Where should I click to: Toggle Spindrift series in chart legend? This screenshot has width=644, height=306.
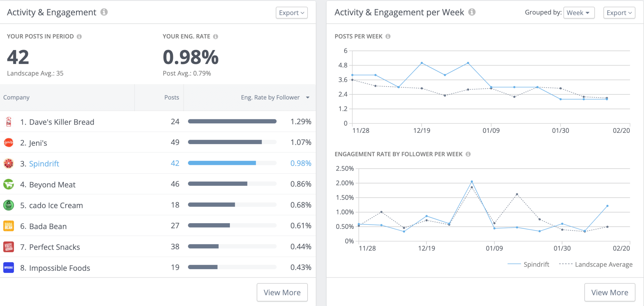[x=528, y=264]
